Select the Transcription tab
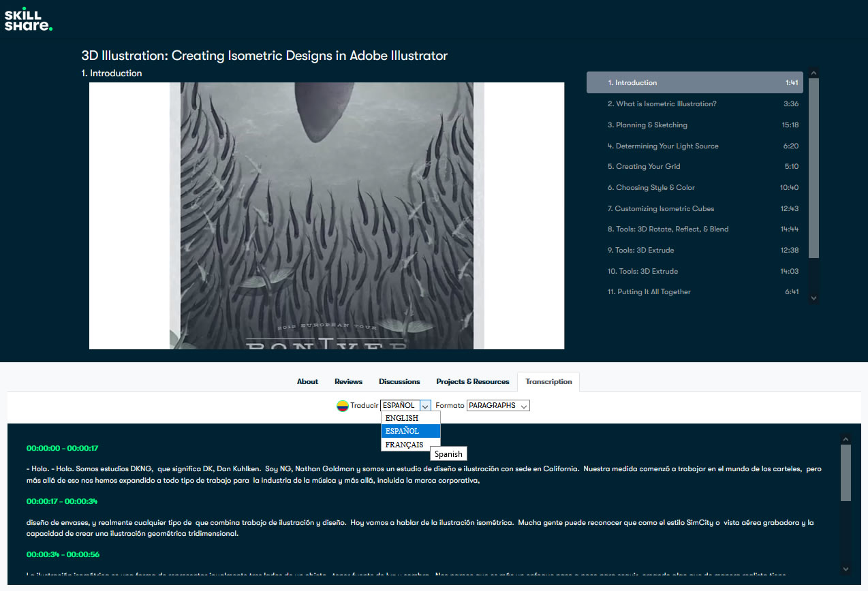 (x=548, y=381)
